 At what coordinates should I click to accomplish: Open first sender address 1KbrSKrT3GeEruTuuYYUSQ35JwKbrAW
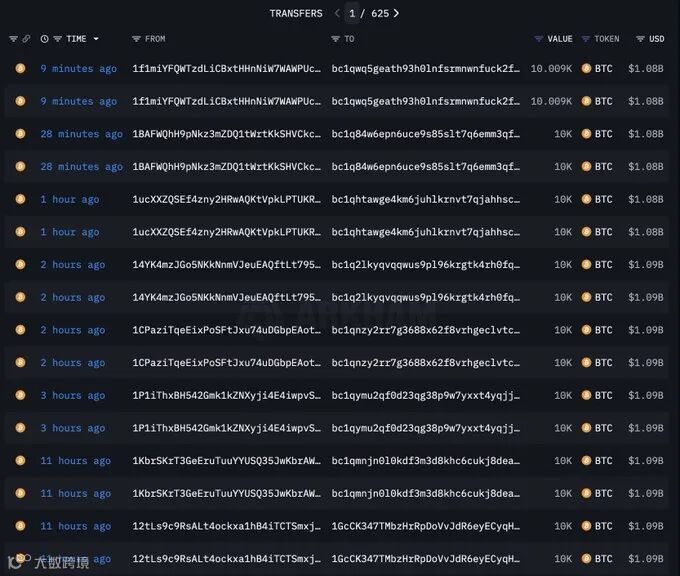coord(227,461)
